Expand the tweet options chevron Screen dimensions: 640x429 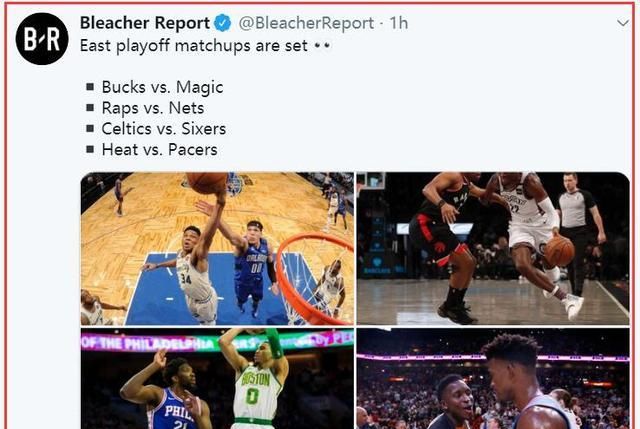[623, 23]
